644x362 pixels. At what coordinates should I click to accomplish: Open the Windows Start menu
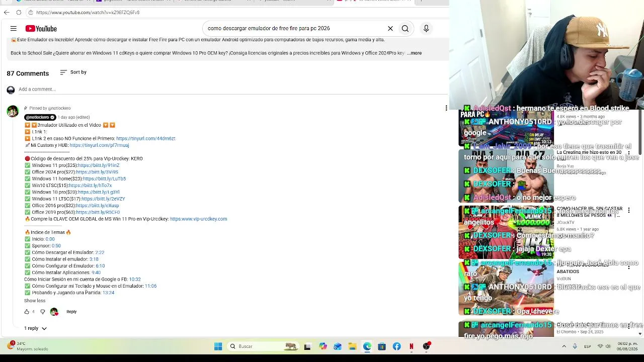click(218, 346)
